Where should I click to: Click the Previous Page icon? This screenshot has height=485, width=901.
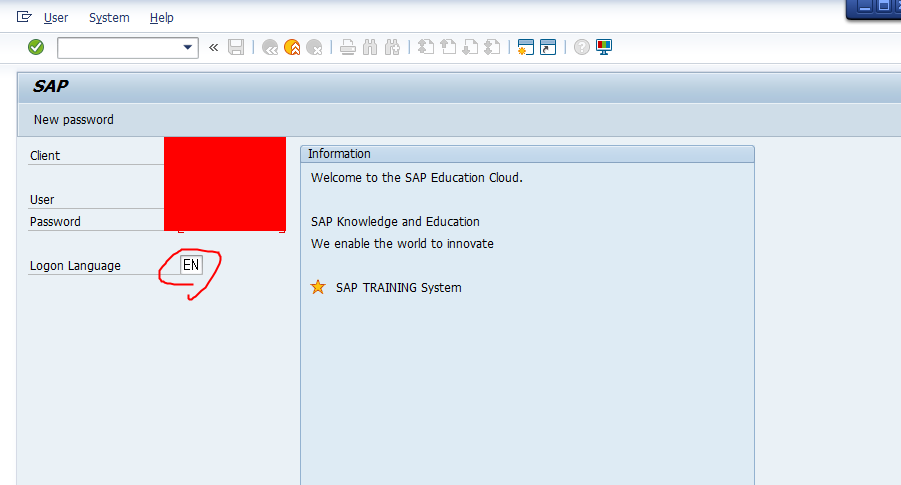tap(448, 47)
